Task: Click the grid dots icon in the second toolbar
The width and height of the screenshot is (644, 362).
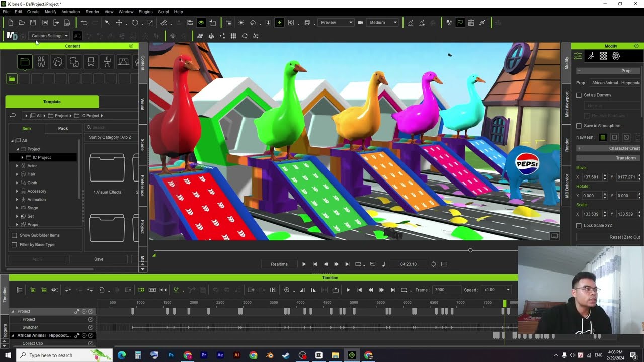Action: (233, 36)
